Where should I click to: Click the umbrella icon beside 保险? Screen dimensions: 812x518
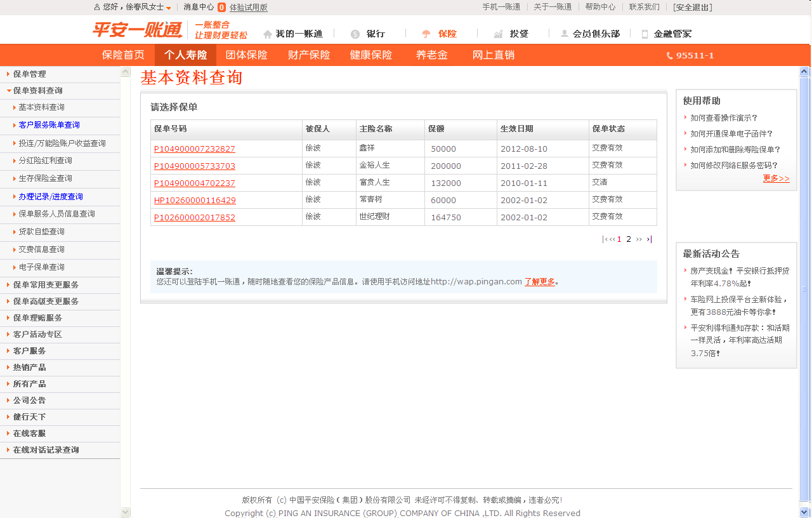click(x=426, y=34)
